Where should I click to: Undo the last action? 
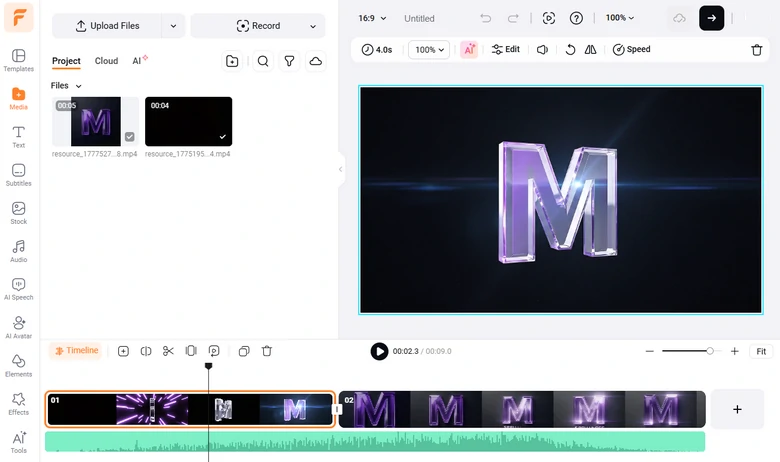coord(486,18)
